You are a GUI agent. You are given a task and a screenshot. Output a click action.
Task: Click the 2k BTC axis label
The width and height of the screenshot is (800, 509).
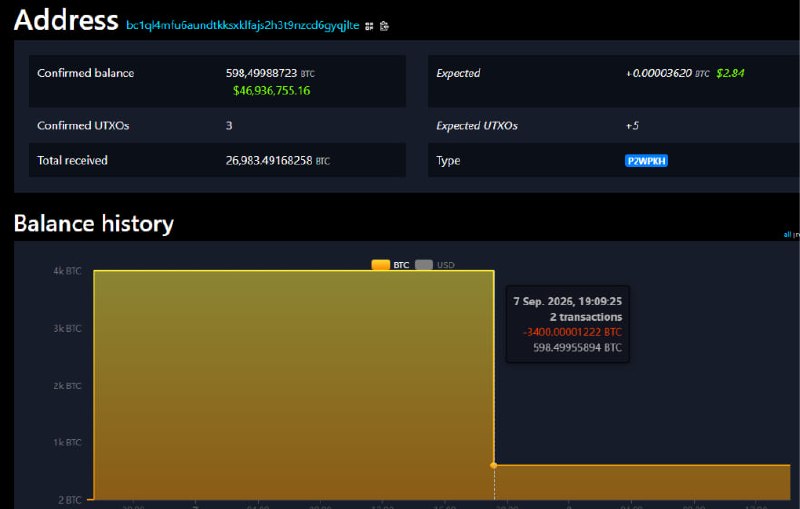click(67, 386)
